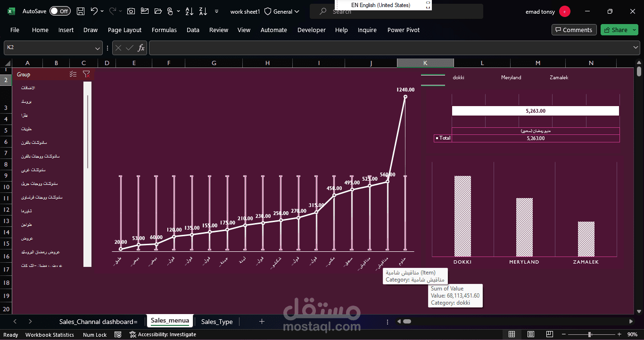
Task: Click the search magnifier icon in title bar
Action: click(x=323, y=11)
